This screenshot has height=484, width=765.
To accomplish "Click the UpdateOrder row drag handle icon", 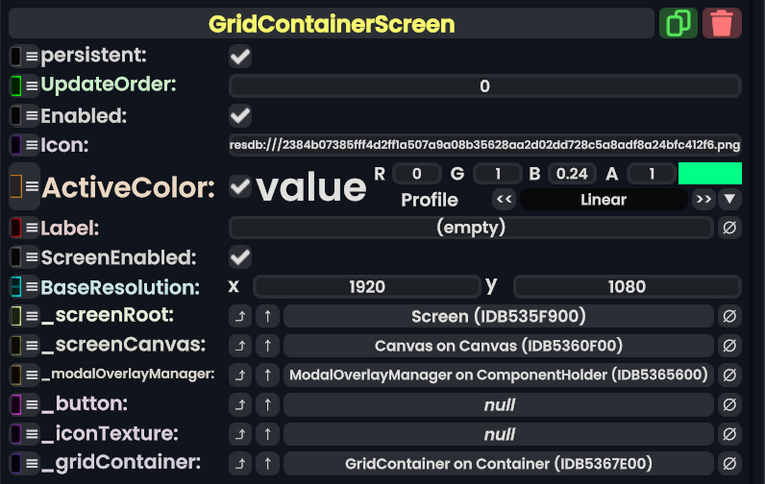I will (x=32, y=86).
